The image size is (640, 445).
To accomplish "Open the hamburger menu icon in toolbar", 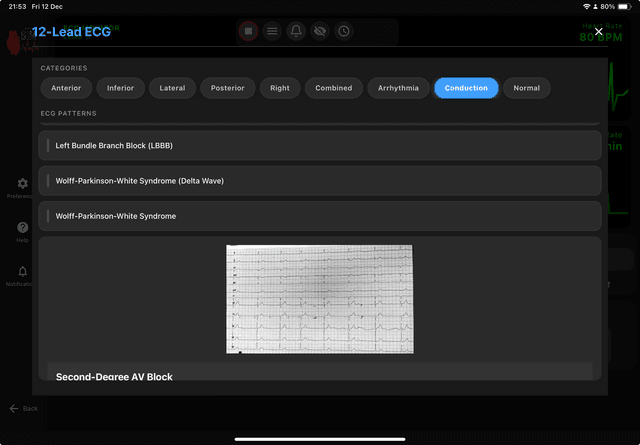I will point(272,31).
